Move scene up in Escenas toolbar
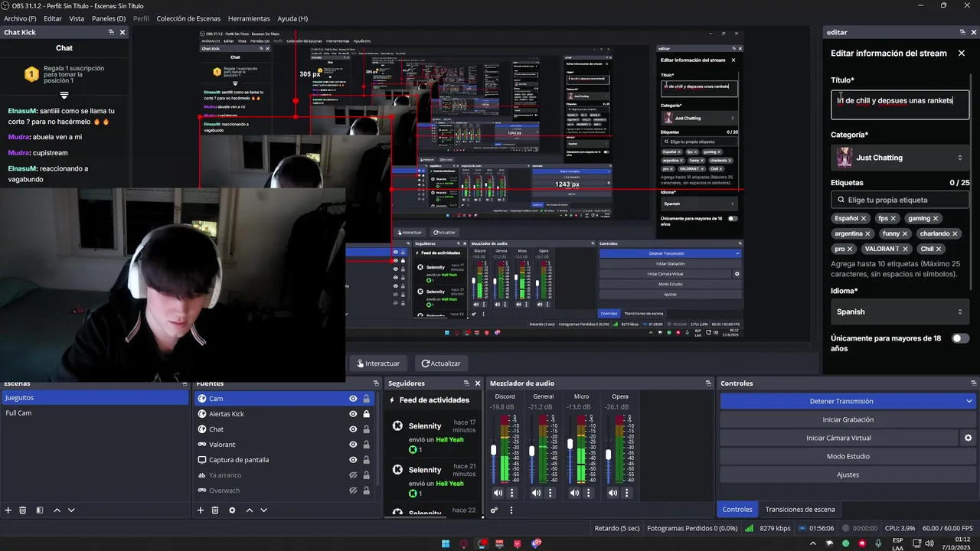This screenshot has height=551, width=980. [57, 510]
